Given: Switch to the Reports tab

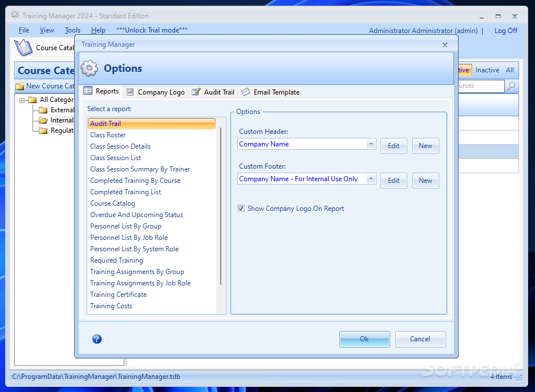Looking at the screenshot, I should click(x=102, y=91).
